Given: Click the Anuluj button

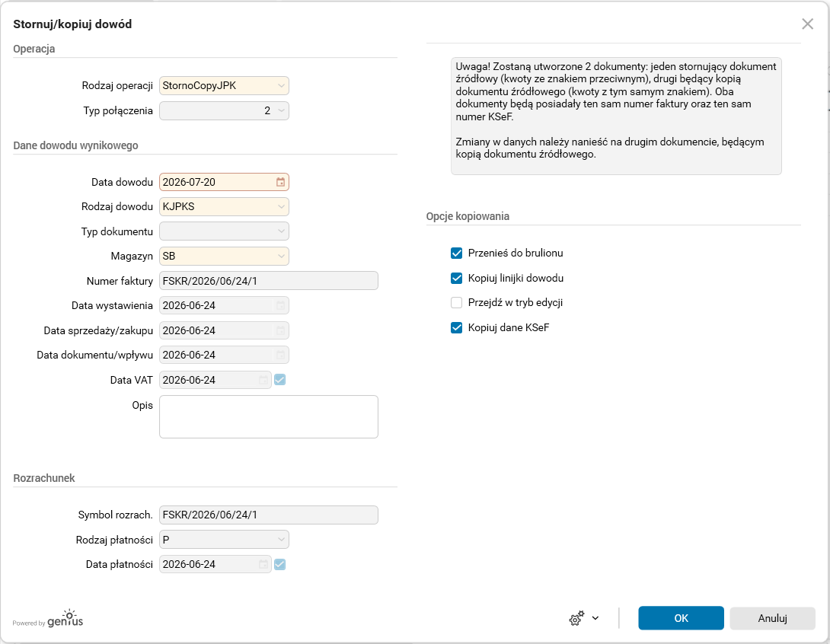Looking at the screenshot, I should point(772,618).
